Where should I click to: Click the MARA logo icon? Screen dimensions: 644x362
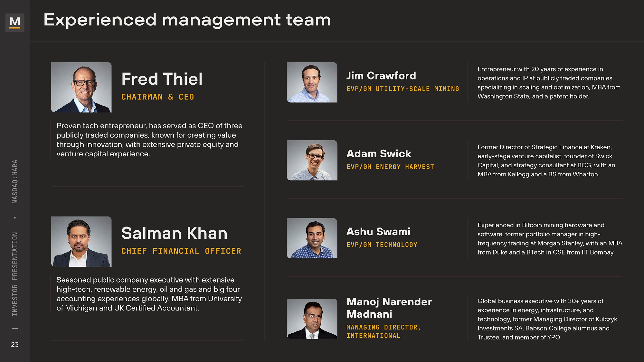click(15, 22)
